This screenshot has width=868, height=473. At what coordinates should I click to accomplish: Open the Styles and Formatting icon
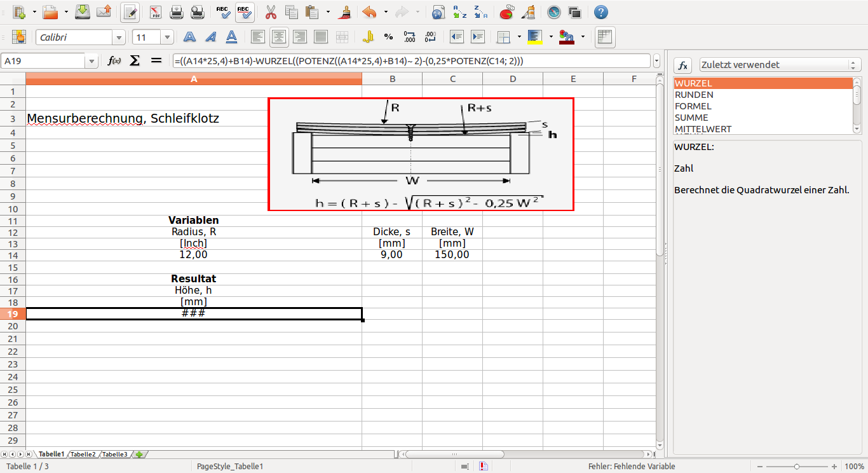tap(18, 37)
